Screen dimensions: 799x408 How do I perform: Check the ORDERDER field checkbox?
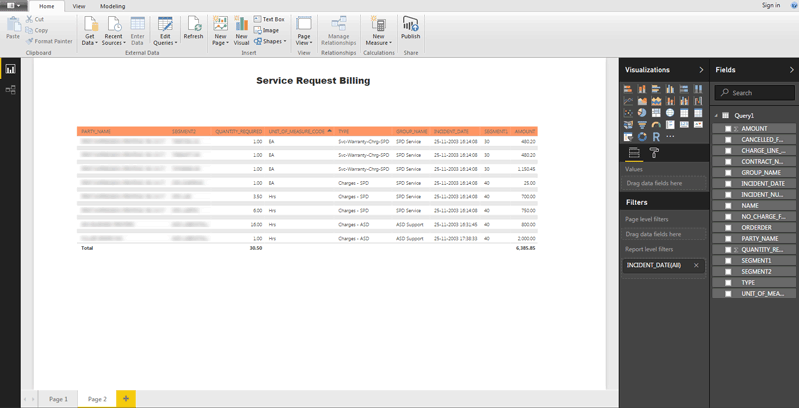728,228
